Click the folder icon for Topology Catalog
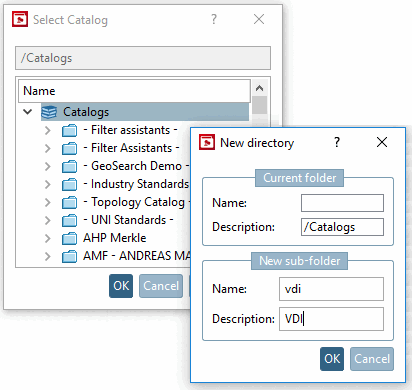Viewport: 412px width, 390px height. (x=69, y=202)
